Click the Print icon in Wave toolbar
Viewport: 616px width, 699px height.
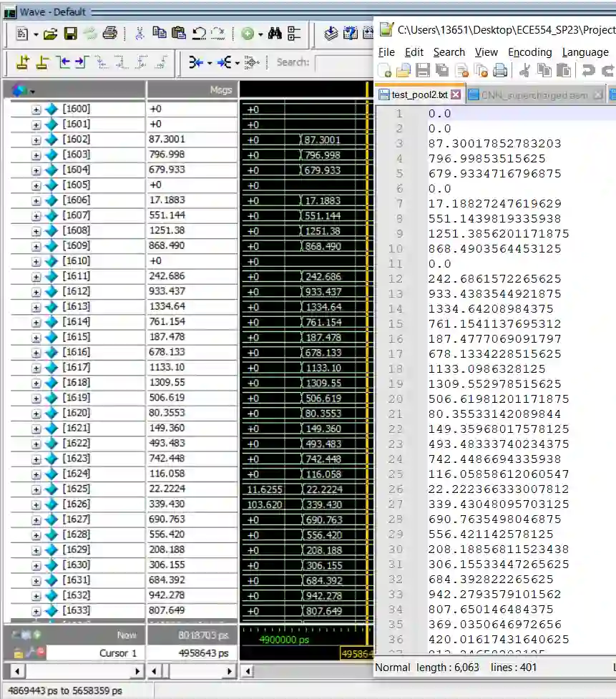point(109,34)
